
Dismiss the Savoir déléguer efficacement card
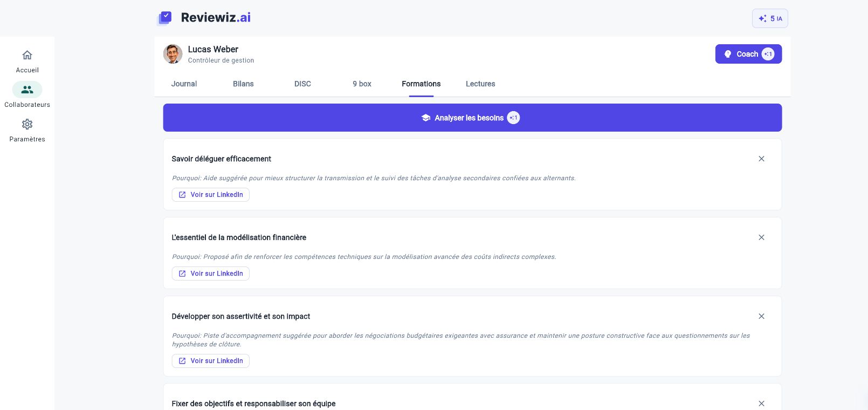761,159
